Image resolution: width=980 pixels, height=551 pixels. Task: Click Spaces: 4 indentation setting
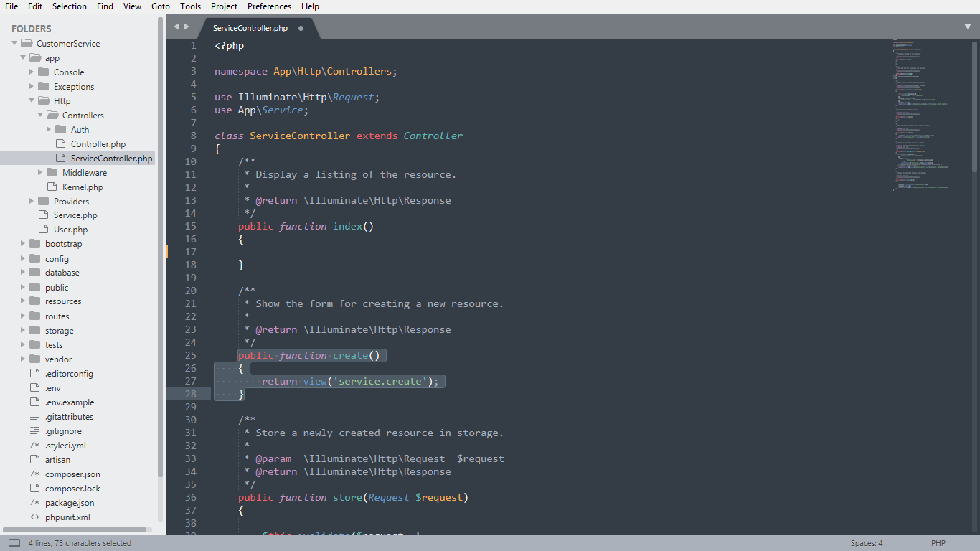click(x=867, y=543)
